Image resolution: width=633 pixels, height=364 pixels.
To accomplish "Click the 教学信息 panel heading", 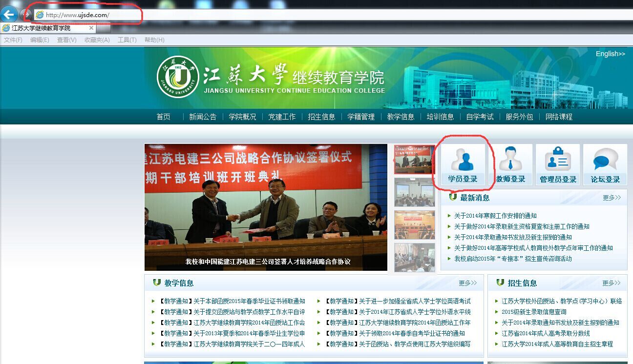I will pos(179,283).
